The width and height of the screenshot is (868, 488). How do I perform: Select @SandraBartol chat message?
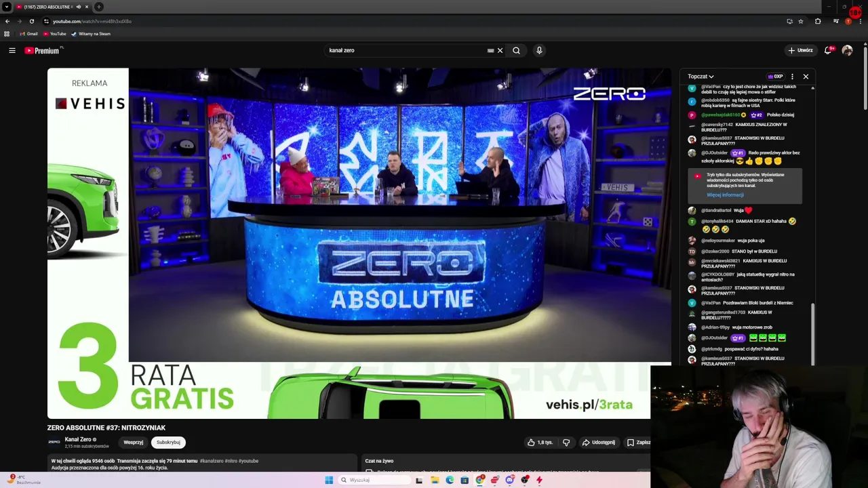click(728, 211)
